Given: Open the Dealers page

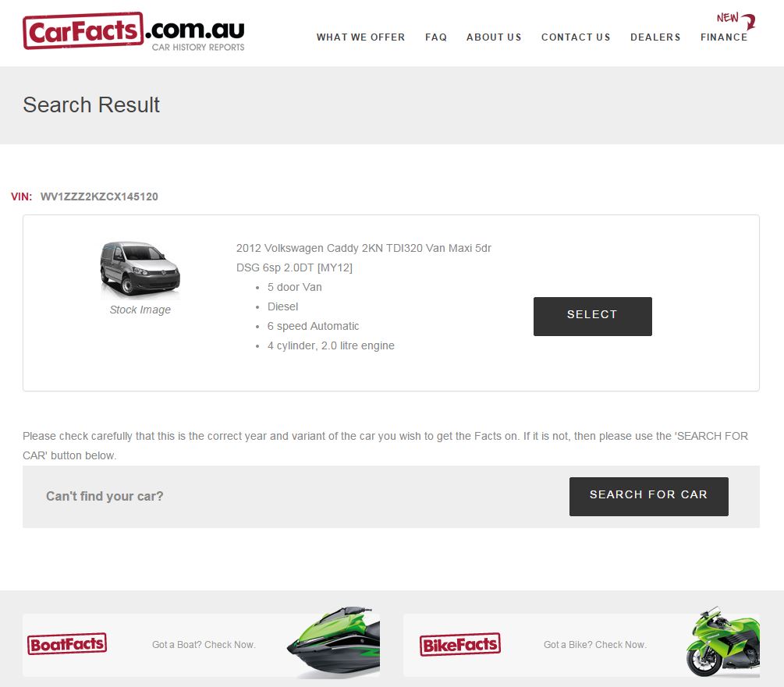Looking at the screenshot, I should coord(655,37).
